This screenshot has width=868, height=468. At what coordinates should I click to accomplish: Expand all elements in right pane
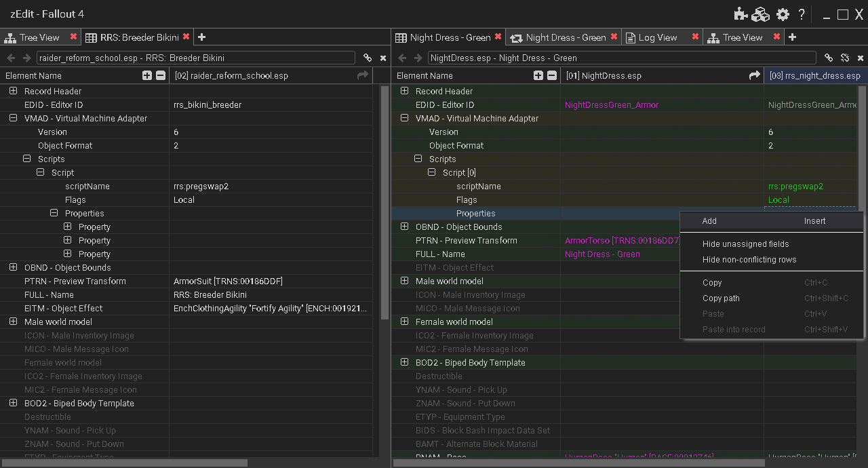click(x=538, y=75)
